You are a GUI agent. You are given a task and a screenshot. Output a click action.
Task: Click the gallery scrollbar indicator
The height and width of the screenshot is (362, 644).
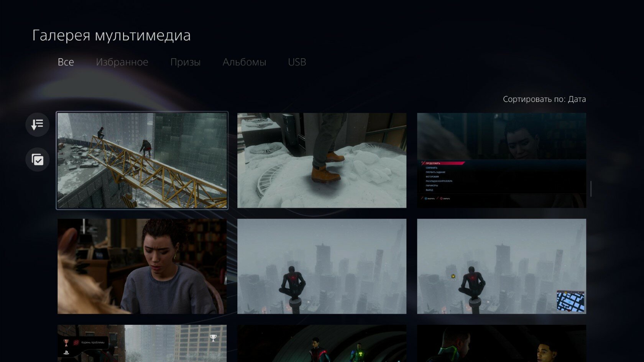(591, 189)
